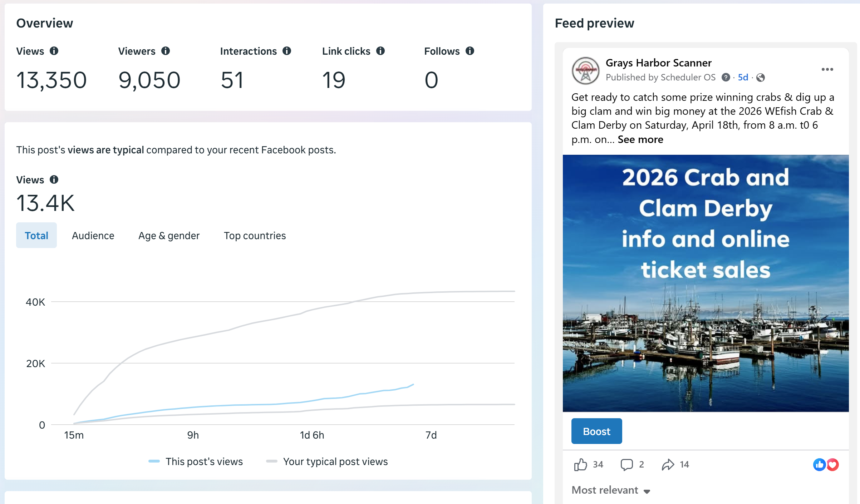
Task: Open the like and love reactions list
Action: tap(826, 464)
